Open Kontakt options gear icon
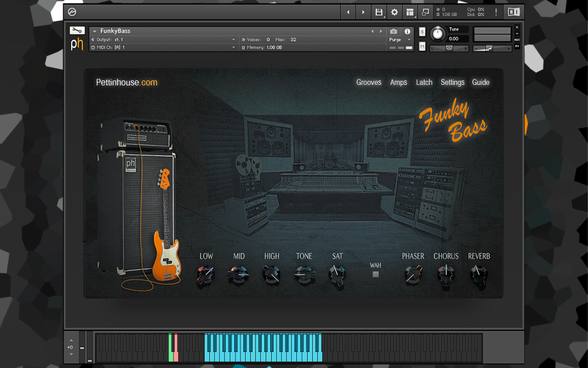The width and height of the screenshot is (588, 368). 394,12
